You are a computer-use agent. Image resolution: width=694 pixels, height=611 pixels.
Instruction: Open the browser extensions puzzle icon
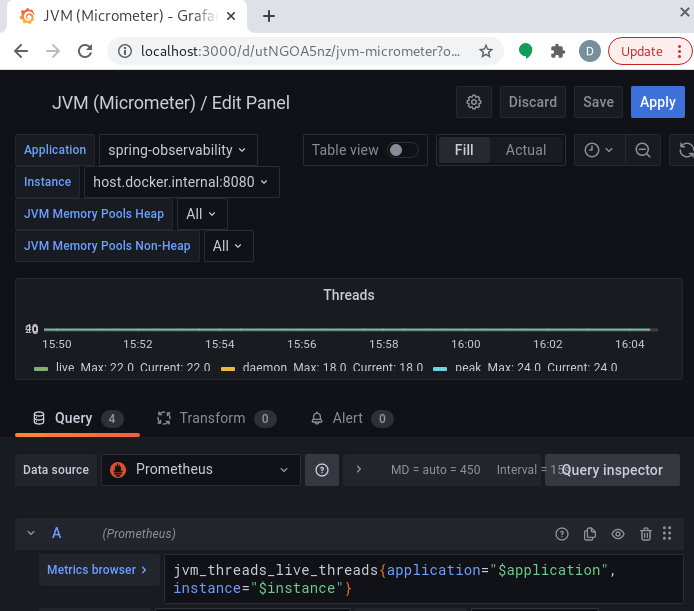pos(558,51)
